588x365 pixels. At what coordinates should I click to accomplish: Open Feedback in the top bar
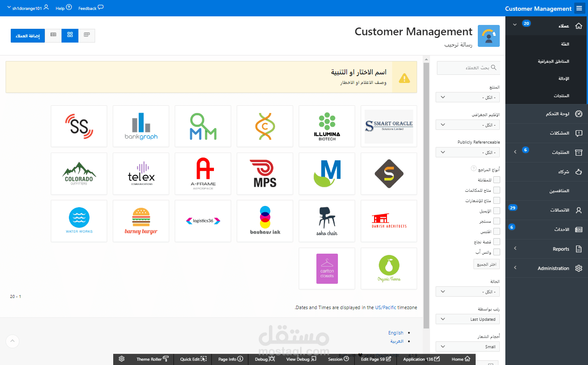click(91, 8)
